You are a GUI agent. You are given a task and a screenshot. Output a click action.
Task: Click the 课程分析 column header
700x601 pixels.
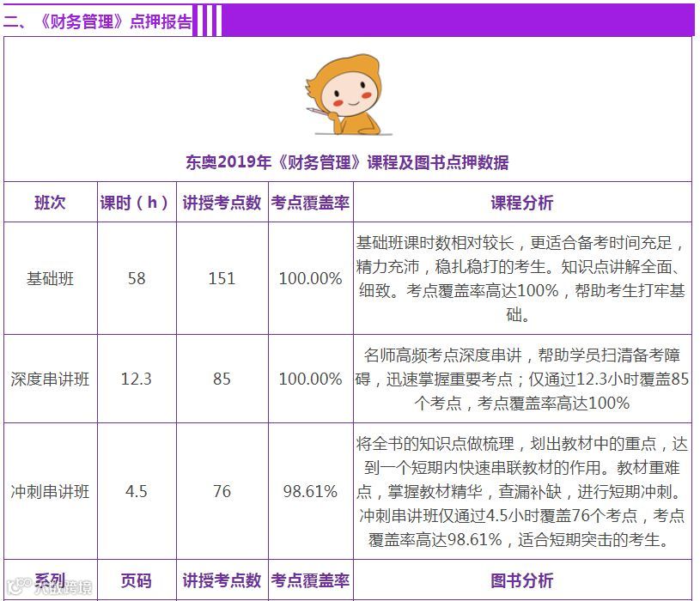pyautogui.click(x=522, y=203)
